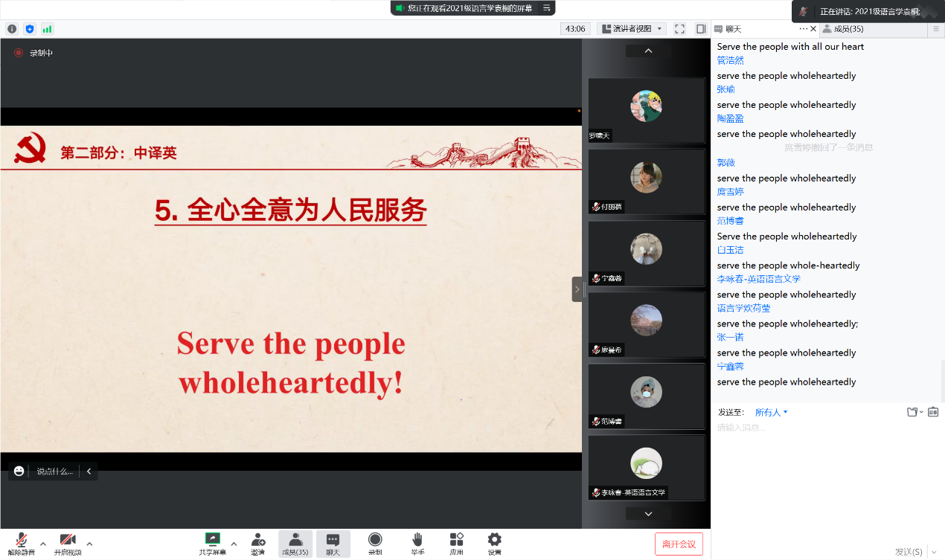
Task: Click the meeting info icon at top-left
Action: (12, 29)
